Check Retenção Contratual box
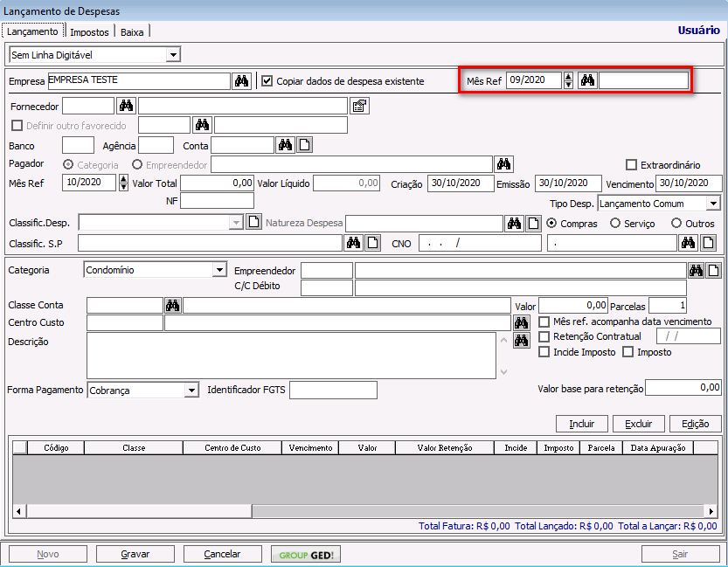The image size is (728, 567). (544, 336)
